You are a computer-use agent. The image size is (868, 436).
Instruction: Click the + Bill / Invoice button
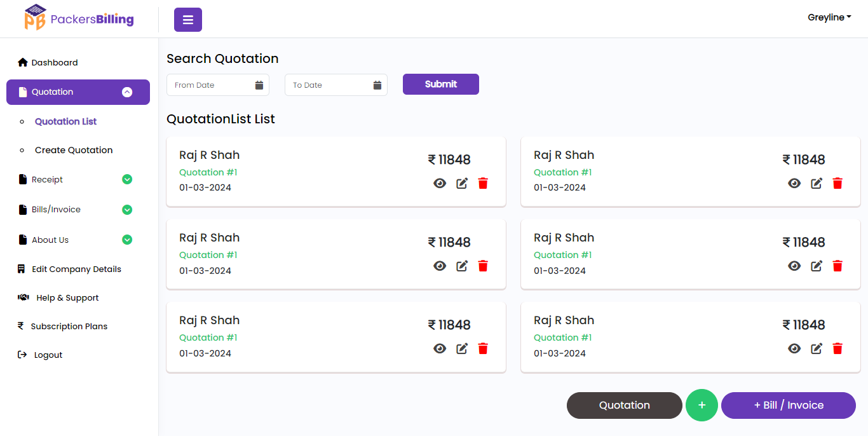coord(788,405)
